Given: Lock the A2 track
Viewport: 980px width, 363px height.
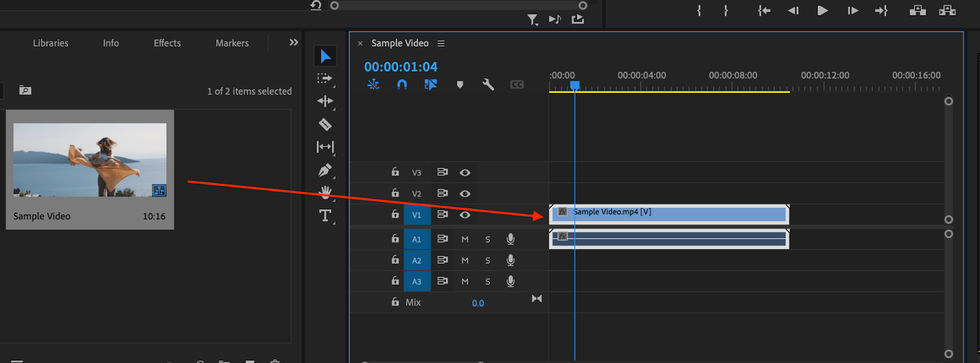Looking at the screenshot, I should click(x=395, y=260).
